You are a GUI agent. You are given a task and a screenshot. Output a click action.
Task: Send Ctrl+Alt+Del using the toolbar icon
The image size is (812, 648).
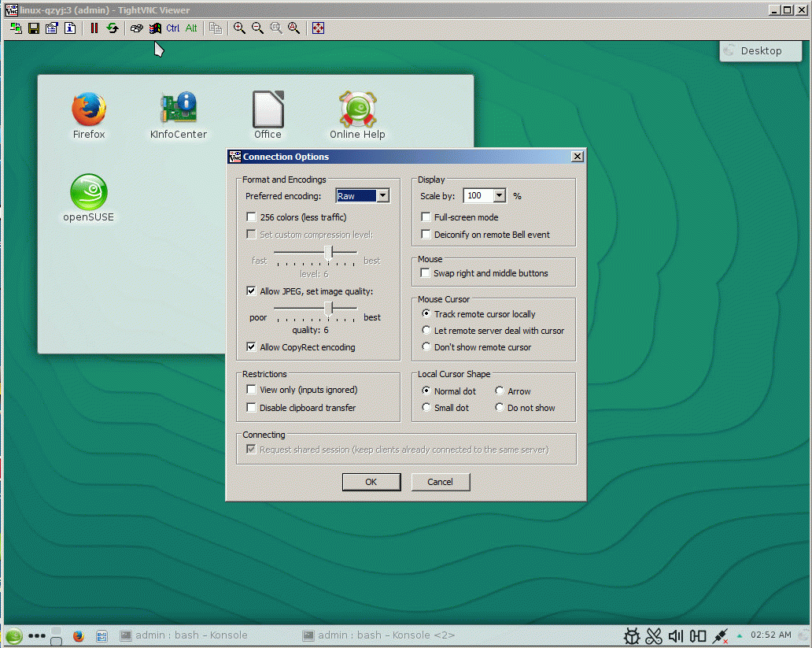(x=137, y=28)
